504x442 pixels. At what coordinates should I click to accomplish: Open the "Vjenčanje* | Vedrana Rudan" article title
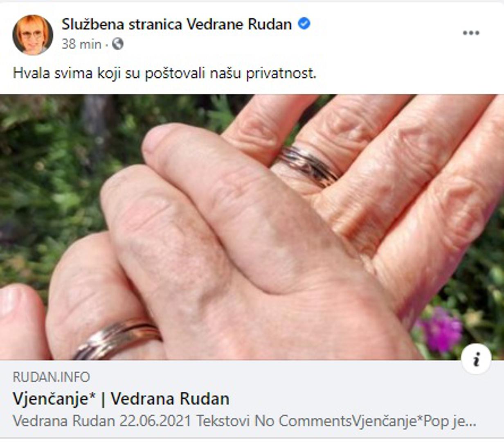[121, 399]
